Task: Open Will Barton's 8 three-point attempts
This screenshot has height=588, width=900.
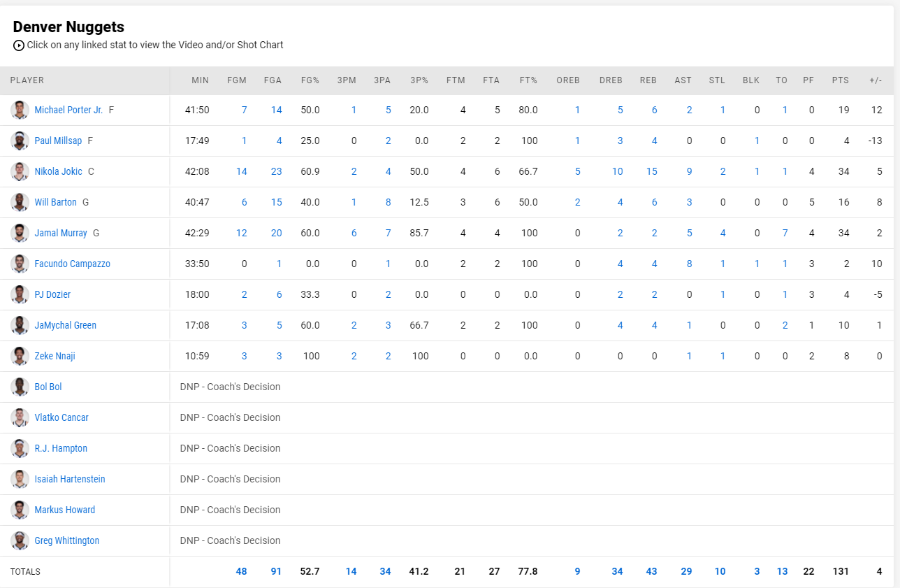Action: coord(388,202)
